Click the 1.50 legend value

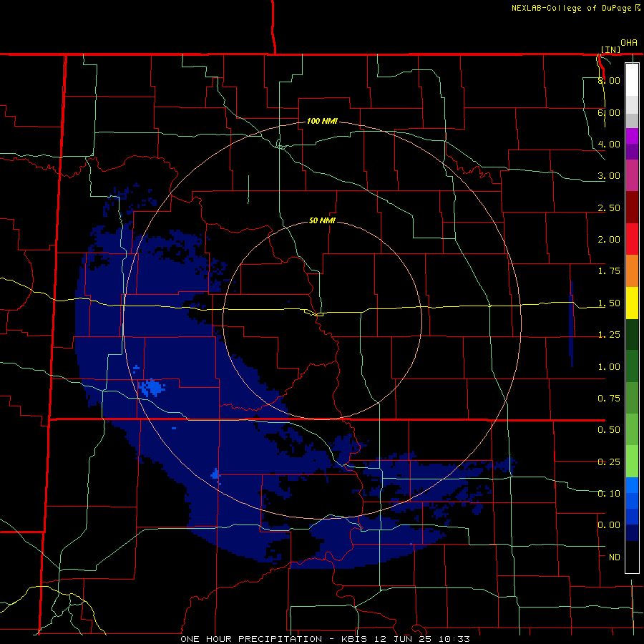[609, 303]
